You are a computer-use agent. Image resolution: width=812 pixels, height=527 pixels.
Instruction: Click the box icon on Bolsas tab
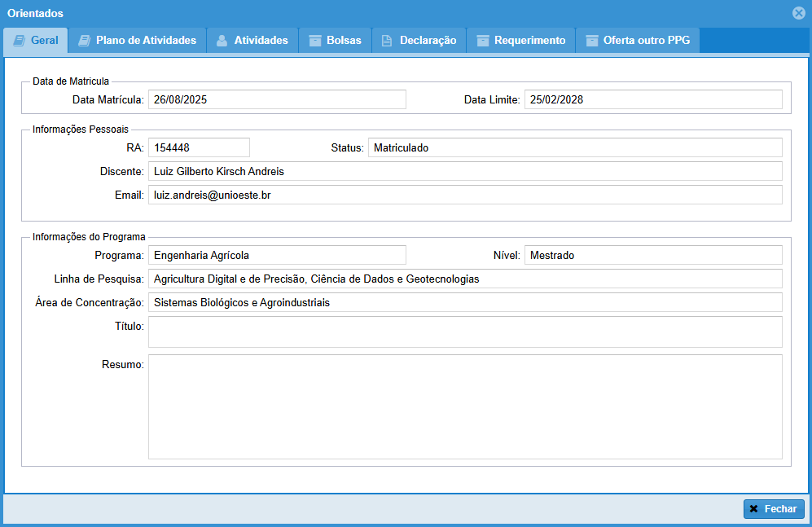314,41
